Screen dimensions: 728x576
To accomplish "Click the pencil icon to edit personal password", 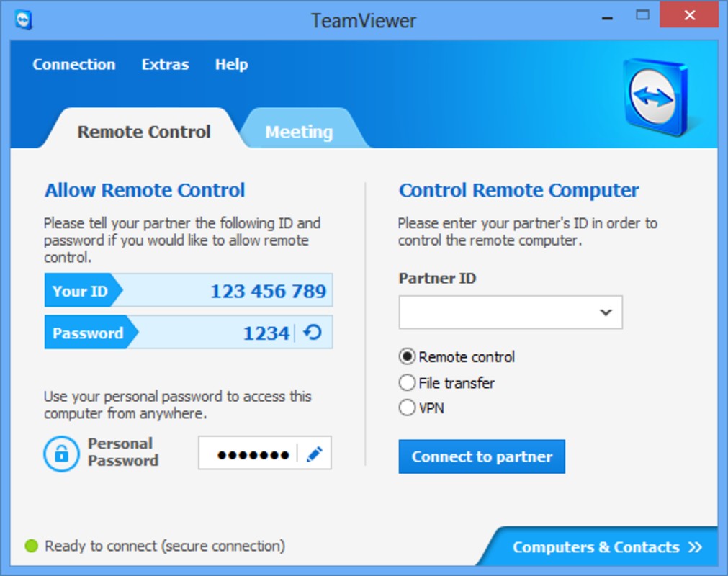I will tap(314, 454).
